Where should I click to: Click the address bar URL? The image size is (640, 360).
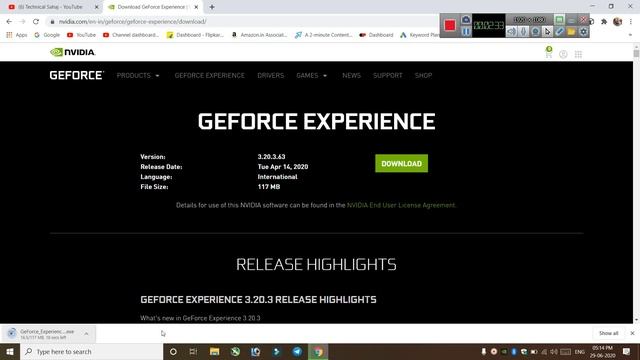point(132,22)
